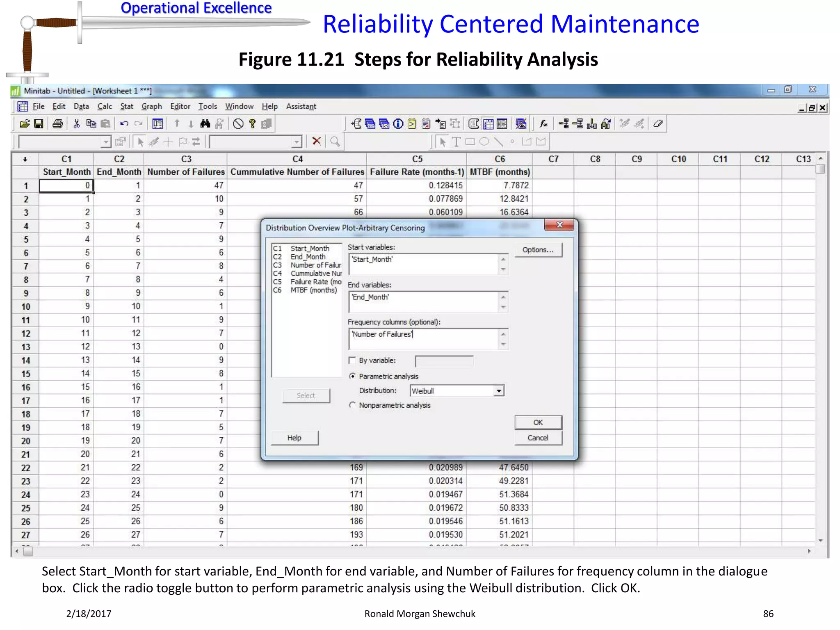The image size is (840, 630).
Task: Click the Cancel button in dialog
Action: coord(538,438)
